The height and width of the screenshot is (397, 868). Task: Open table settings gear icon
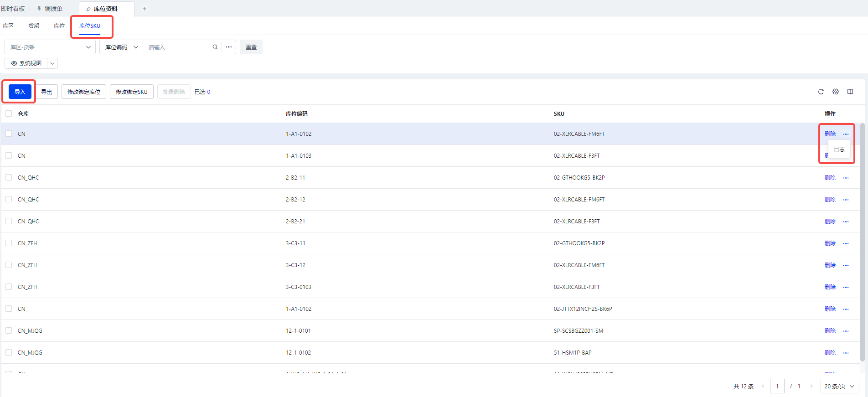pos(835,92)
